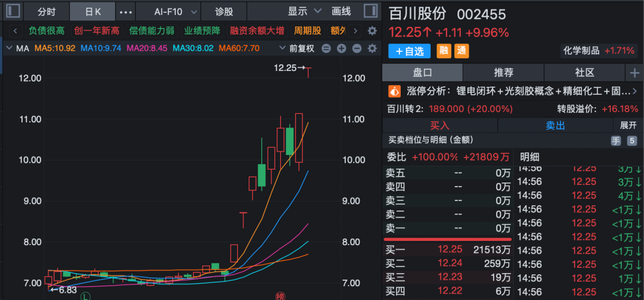The width and height of the screenshot is (644, 300).
Task: Click the 百川转2 convertible bond link
Action: (450, 109)
